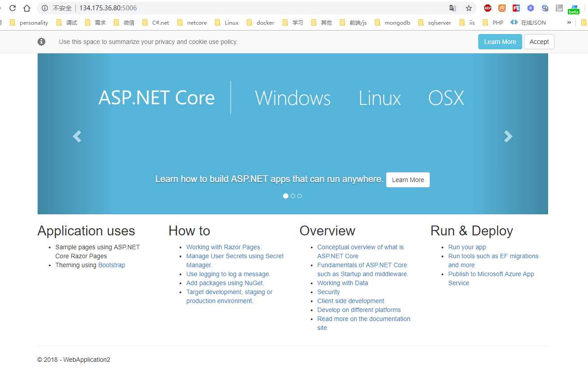Open Target development, staging or production link
This screenshot has width=588, height=369.
point(229,296)
